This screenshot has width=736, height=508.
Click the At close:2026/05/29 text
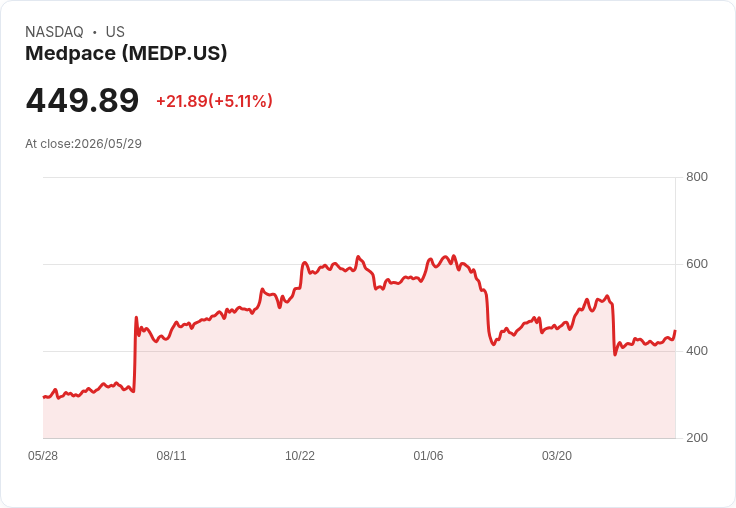(x=84, y=144)
